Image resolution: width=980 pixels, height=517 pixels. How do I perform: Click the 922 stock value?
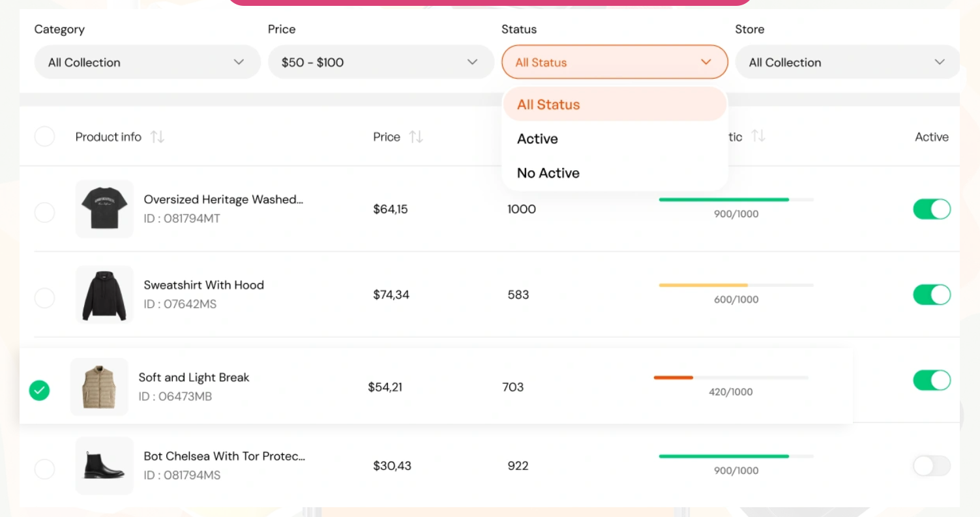click(518, 466)
